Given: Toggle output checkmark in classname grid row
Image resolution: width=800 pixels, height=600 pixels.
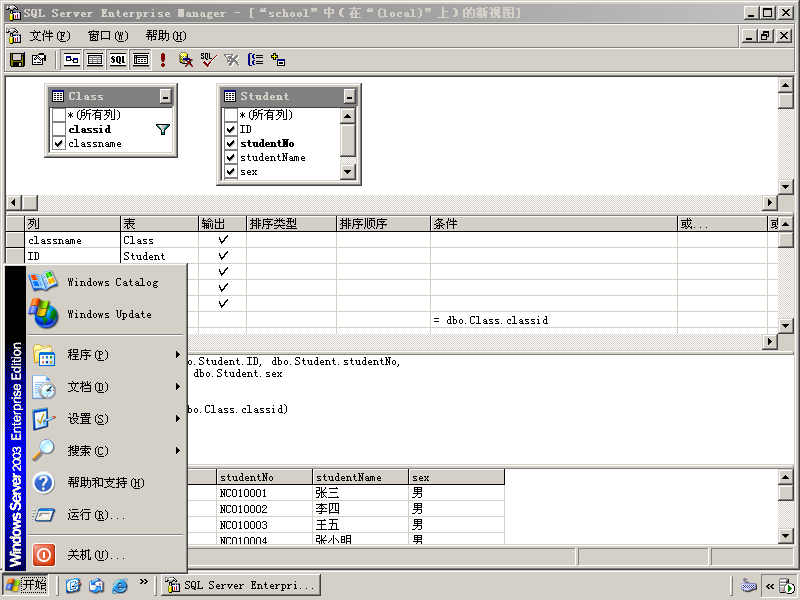Looking at the screenshot, I should [x=223, y=240].
